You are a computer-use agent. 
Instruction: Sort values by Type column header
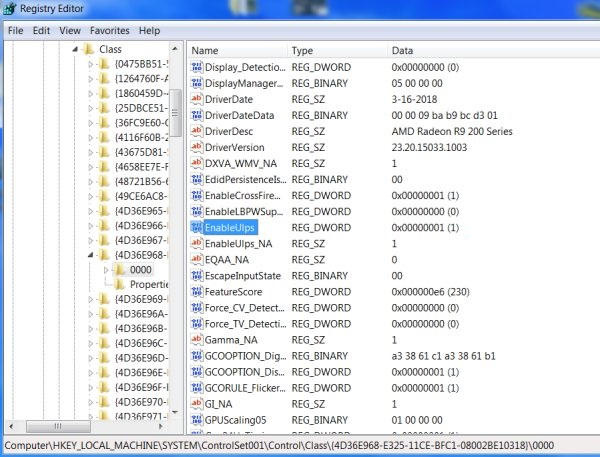click(x=338, y=51)
